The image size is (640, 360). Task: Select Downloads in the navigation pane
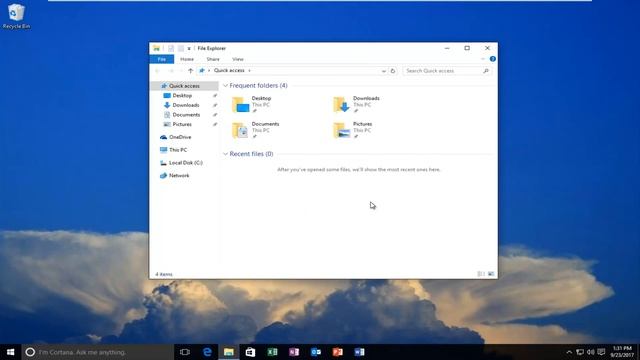[x=186, y=105]
